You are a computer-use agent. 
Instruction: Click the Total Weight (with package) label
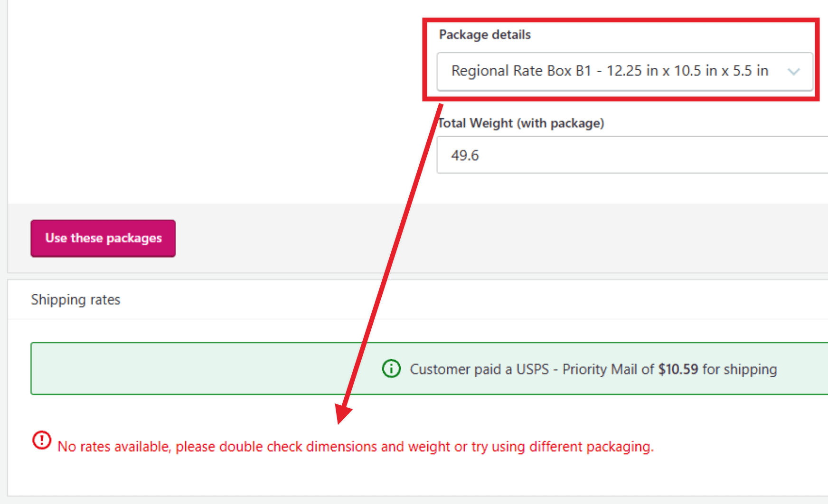[x=521, y=123]
